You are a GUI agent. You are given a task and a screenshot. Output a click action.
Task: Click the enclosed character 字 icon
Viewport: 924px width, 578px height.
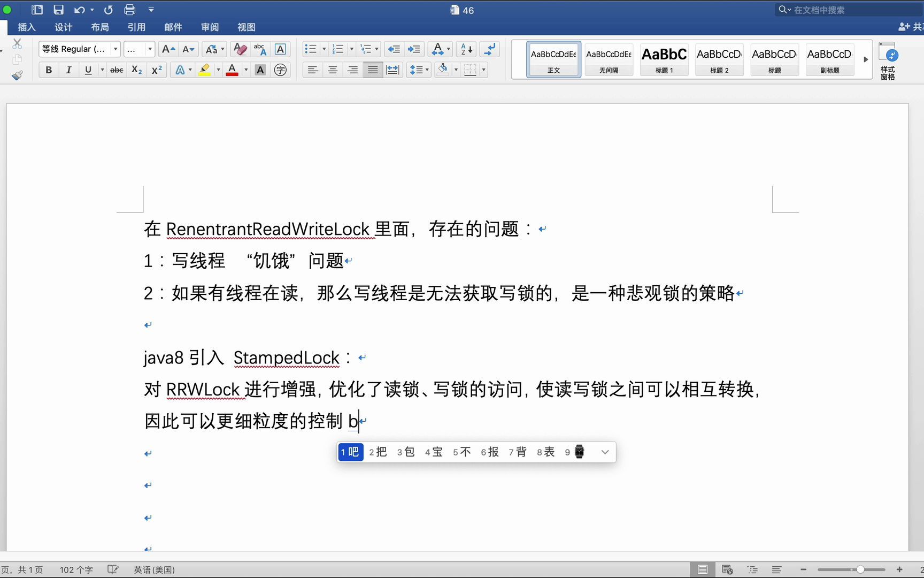[x=280, y=70]
